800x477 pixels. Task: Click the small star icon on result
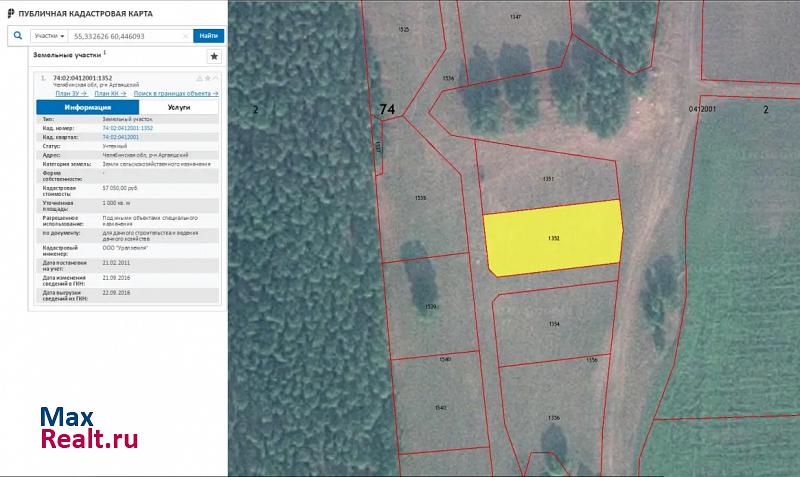point(207,77)
